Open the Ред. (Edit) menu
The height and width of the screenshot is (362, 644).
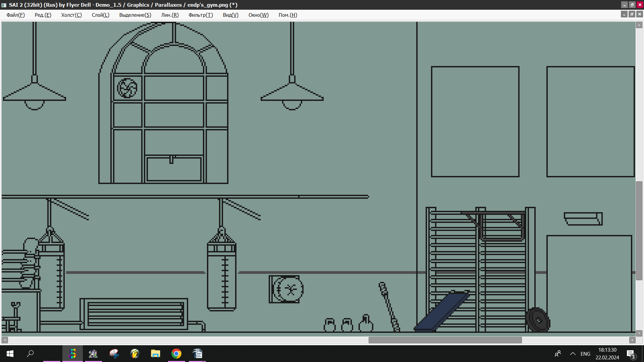click(x=43, y=15)
